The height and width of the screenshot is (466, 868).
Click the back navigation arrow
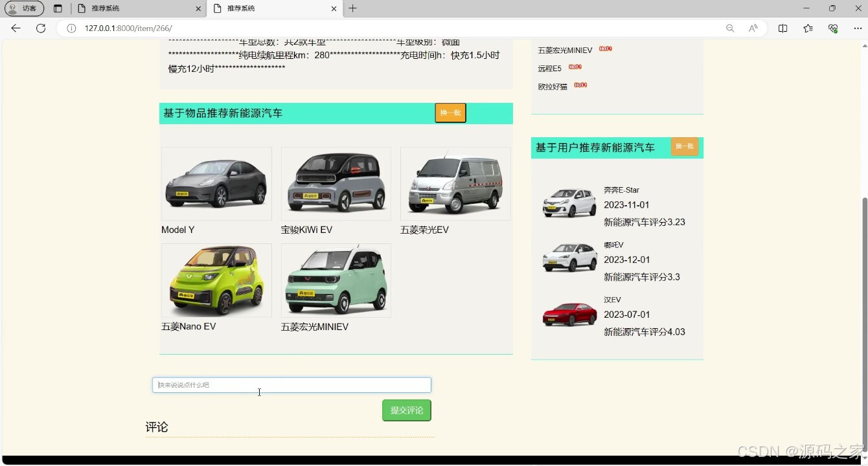click(x=16, y=28)
